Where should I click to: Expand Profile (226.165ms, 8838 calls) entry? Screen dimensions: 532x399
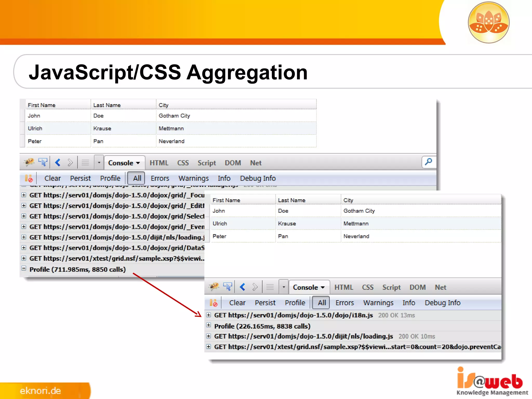(x=208, y=325)
